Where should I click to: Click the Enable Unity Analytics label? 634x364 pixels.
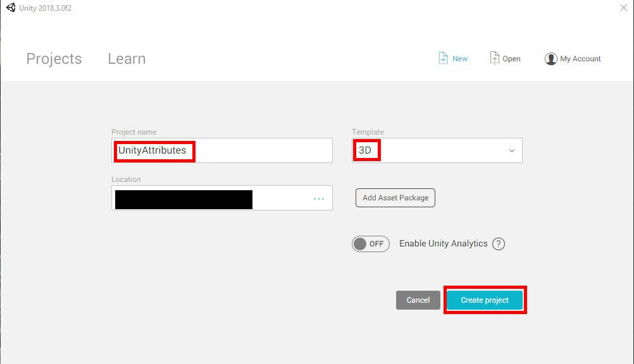pos(443,243)
